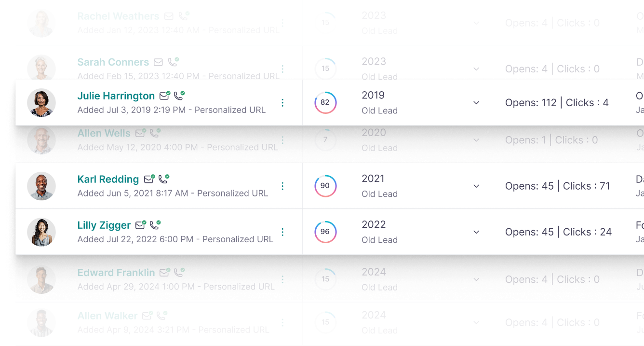Viewport: 644px width, 346px height.
Task: Click Karl Redding's profile photo
Action: 41,186
